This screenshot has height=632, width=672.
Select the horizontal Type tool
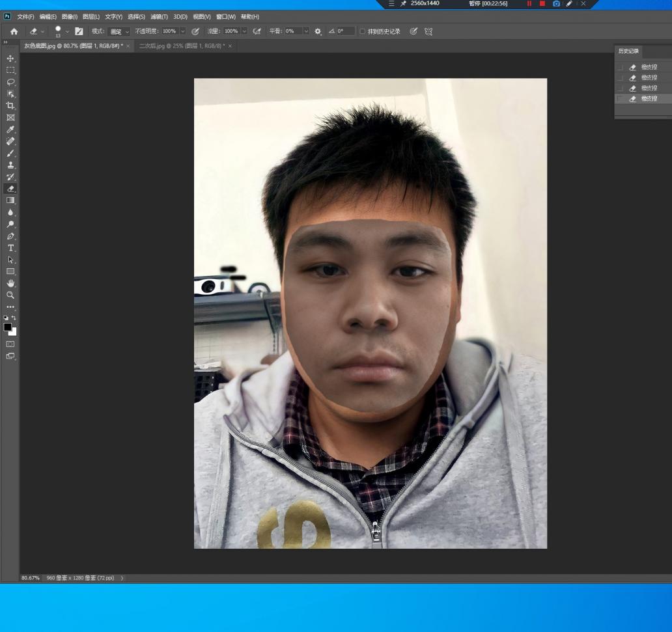click(x=10, y=247)
